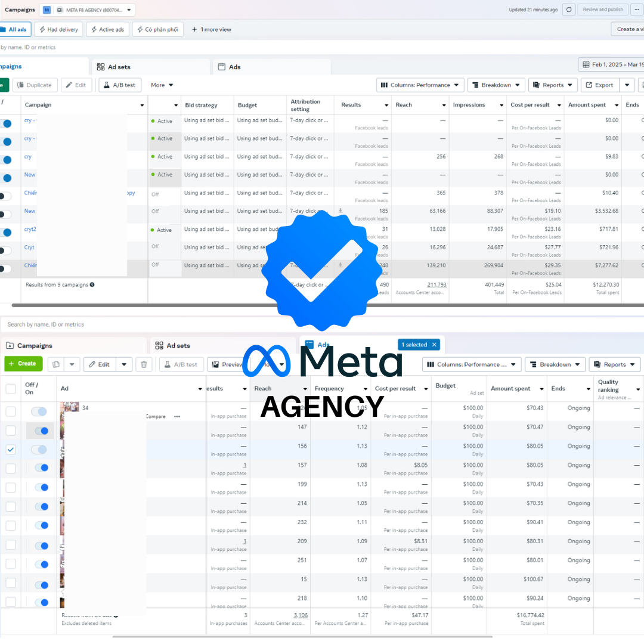Open the lower Breakdown dropdown

pos(555,364)
